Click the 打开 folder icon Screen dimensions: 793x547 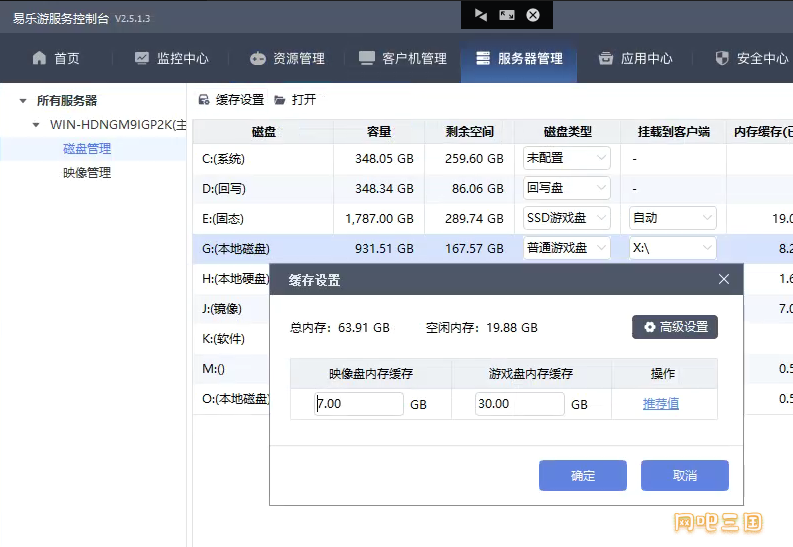click(x=280, y=100)
